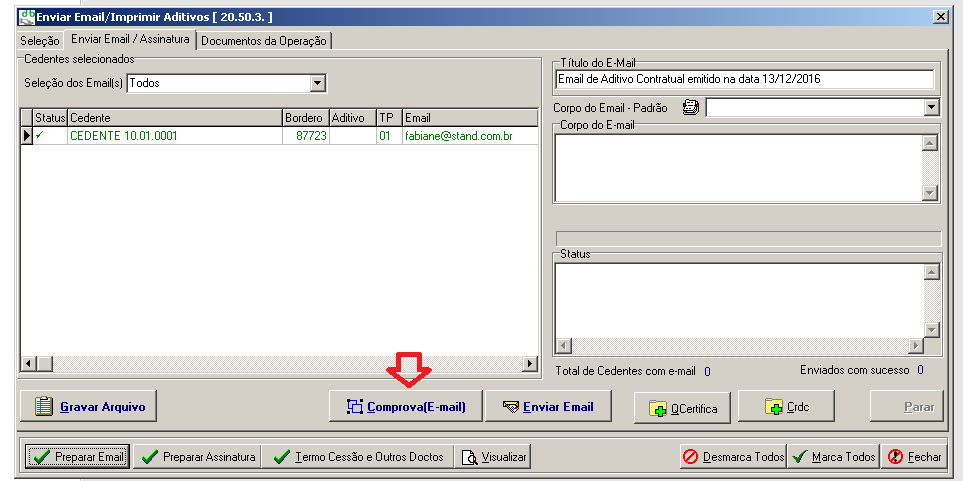This screenshot has height=481, width=963.
Task: Click the Status box scroll down arrow
Action: click(931, 330)
